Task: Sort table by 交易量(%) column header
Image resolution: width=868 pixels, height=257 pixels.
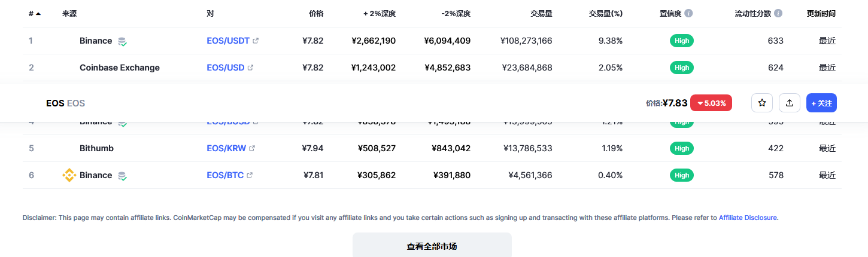Action: (x=605, y=13)
